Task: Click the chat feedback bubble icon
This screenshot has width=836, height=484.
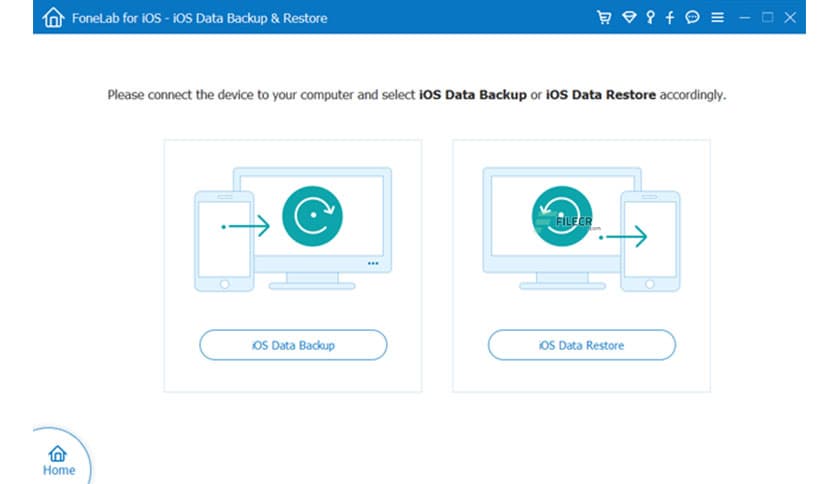Action: [x=692, y=17]
